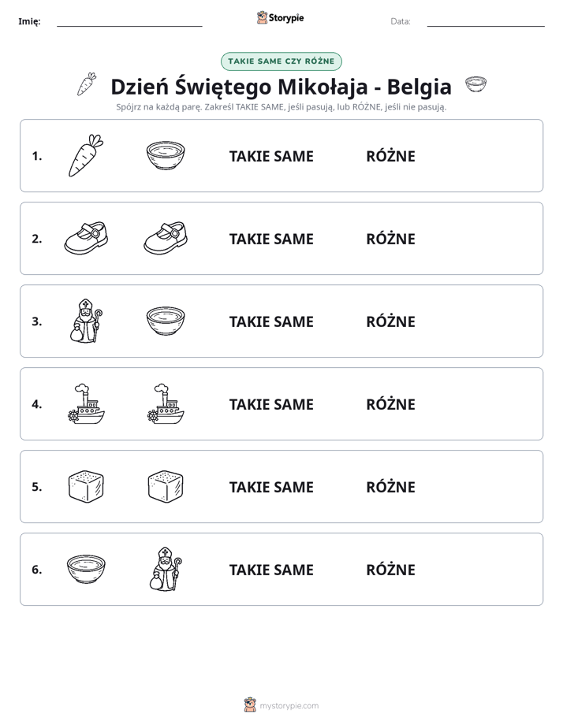Click the Storypie bear logo at top

point(262,17)
